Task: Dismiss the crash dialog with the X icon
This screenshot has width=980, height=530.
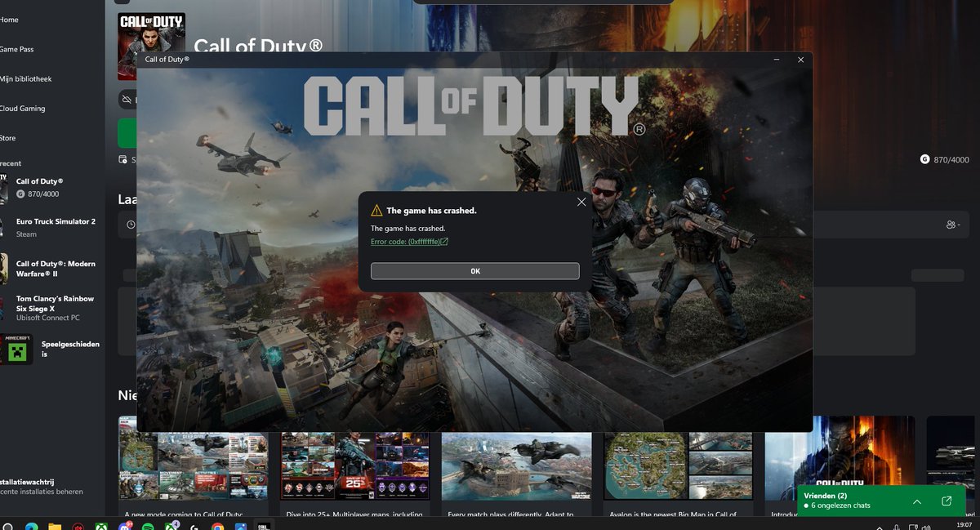Action: (581, 202)
